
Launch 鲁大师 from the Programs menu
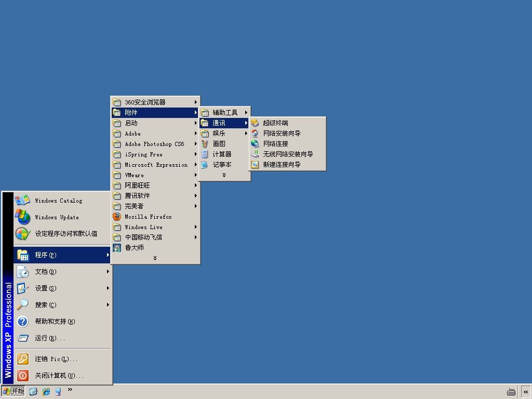pyautogui.click(x=155, y=248)
